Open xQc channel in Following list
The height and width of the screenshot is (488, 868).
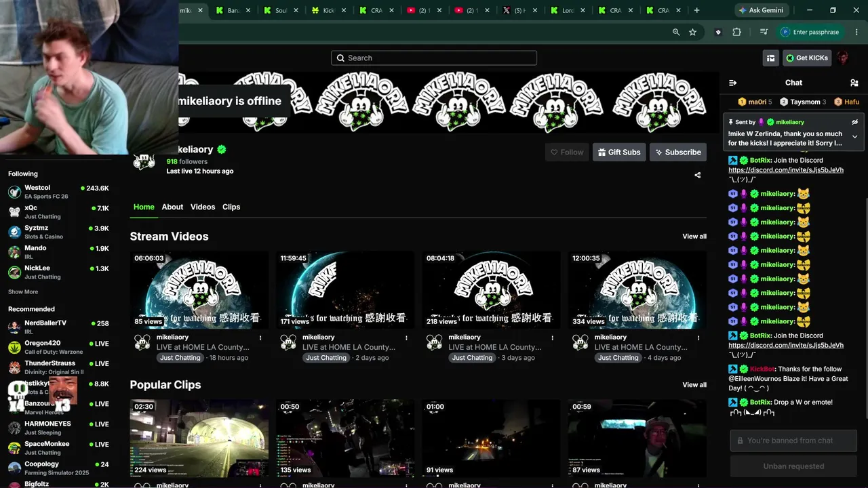58,212
